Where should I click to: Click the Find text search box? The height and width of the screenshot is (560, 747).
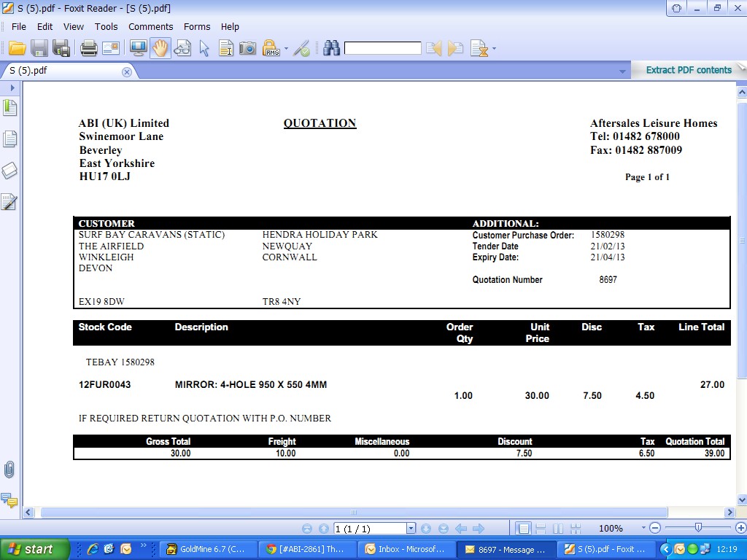[x=382, y=49]
